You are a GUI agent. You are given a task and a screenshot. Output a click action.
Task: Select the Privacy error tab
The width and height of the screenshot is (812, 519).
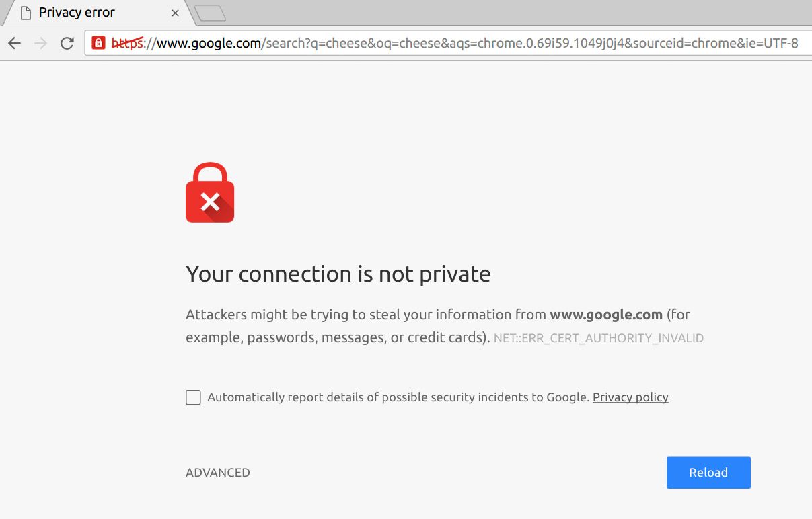click(94, 13)
